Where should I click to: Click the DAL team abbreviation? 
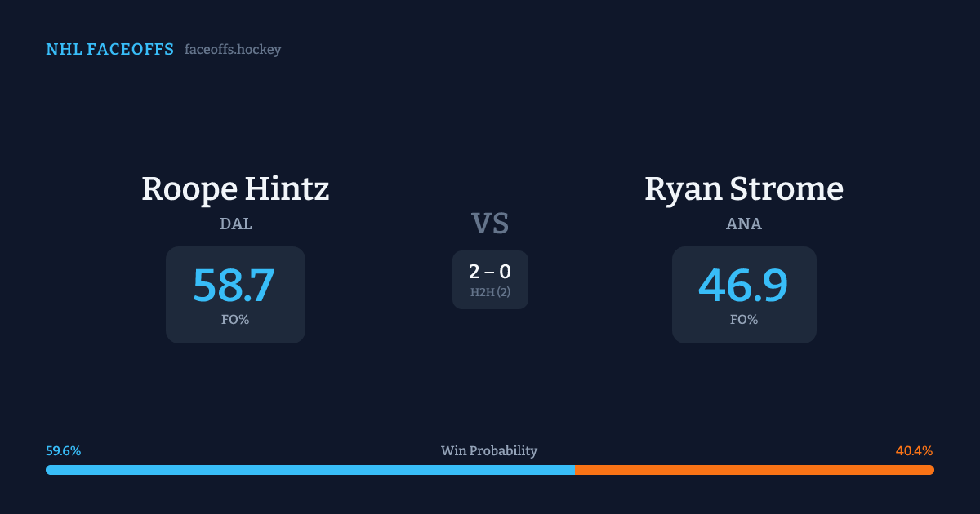coord(235,224)
